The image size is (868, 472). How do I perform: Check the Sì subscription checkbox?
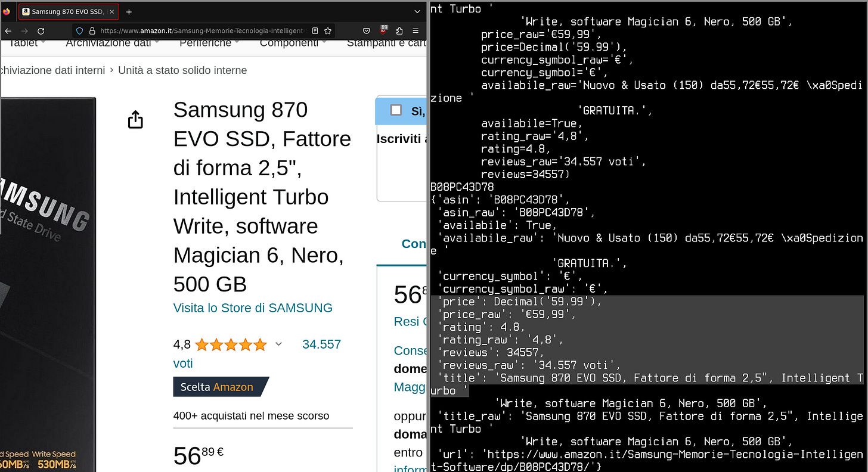[x=396, y=110]
